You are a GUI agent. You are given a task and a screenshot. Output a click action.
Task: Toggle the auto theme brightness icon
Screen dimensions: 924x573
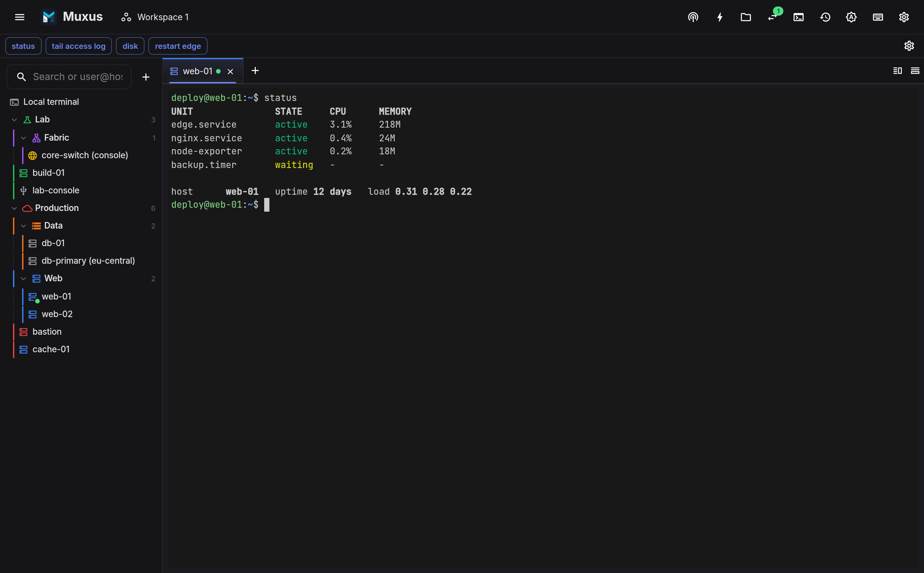[851, 17]
